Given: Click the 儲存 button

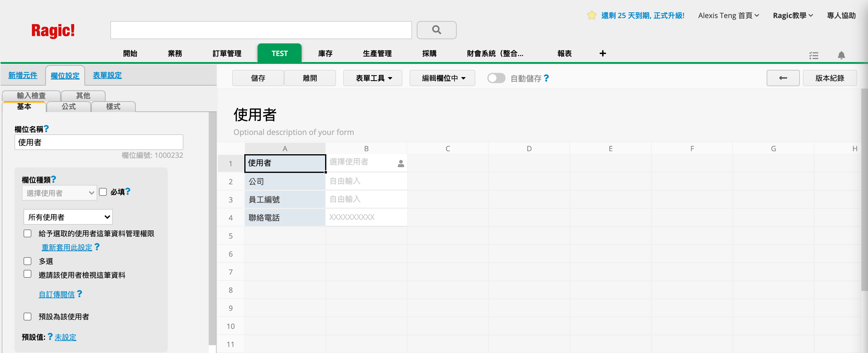Looking at the screenshot, I should tap(258, 78).
